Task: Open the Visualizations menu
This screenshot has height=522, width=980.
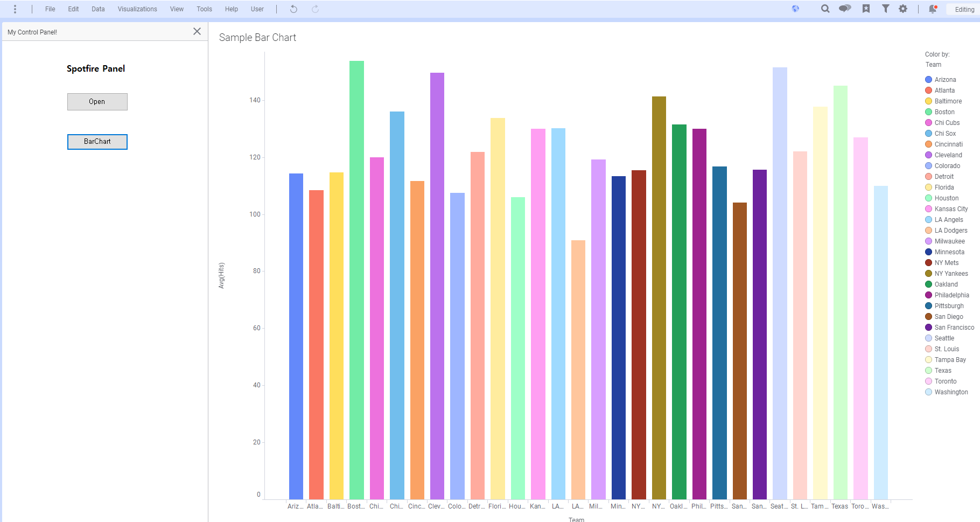Action: coord(137,9)
